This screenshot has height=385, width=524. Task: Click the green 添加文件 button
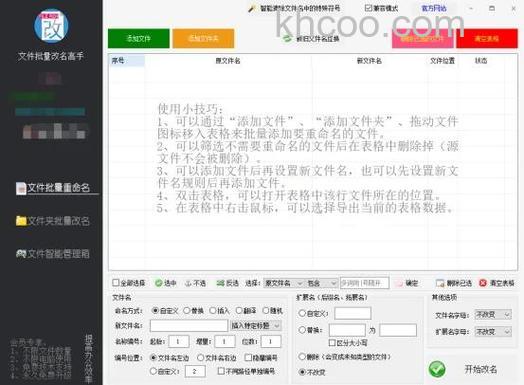(x=139, y=38)
